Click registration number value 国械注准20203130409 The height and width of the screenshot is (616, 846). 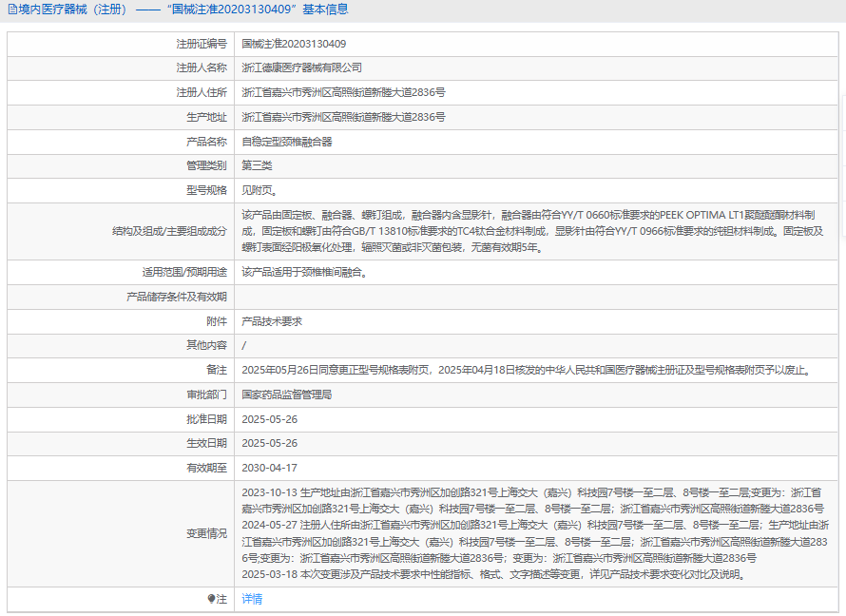[x=294, y=44]
